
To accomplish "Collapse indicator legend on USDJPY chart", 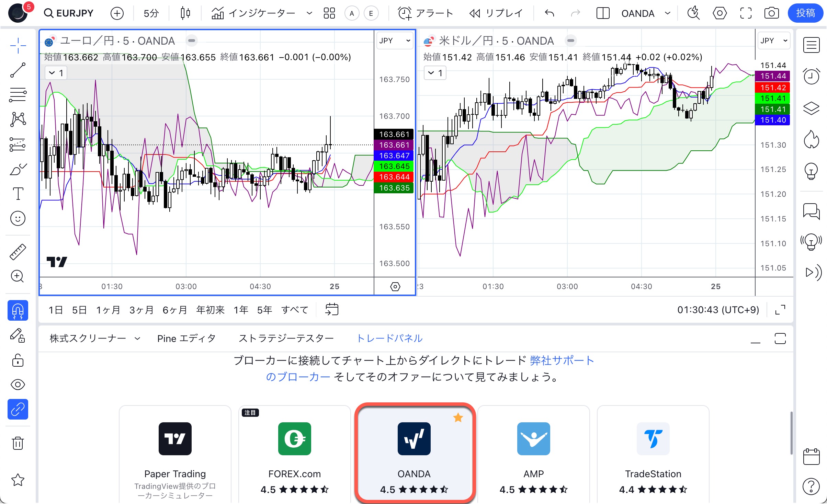I will (x=435, y=73).
